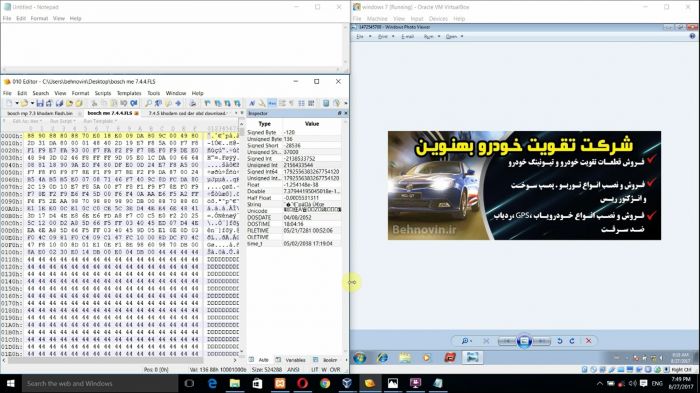Click the Cut scissors icon in 010 Editor toolbar
This screenshot has width=700, height=393.
click(x=94, y=103)
